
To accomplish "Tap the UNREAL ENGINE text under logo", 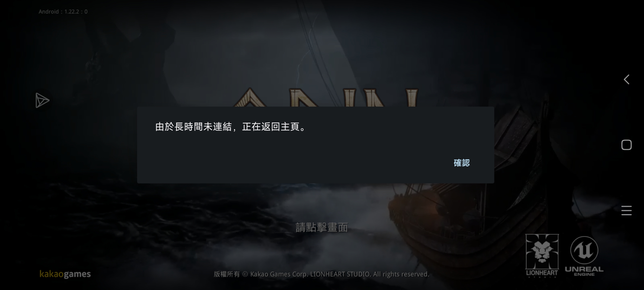I will click(x=584, y=271).
